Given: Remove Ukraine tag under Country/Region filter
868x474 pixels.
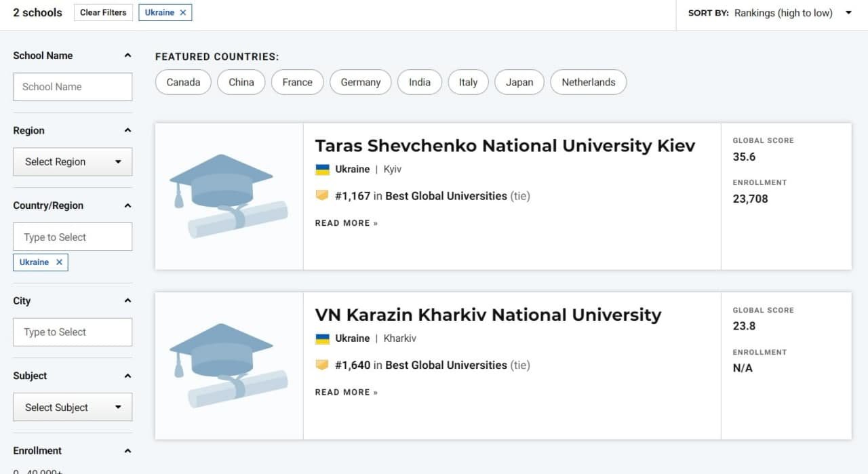Looking at the screenshot, I should pyautogui.click(x=59, y=262).
